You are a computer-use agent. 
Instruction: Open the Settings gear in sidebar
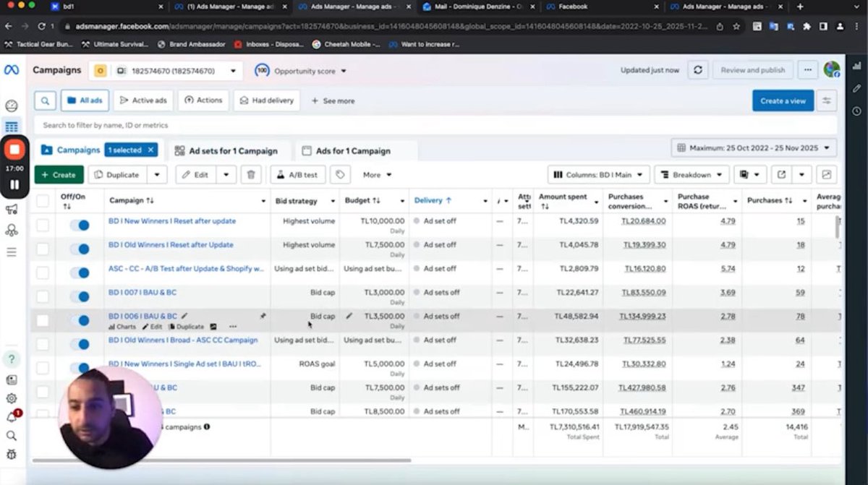[x=12, y=398]
